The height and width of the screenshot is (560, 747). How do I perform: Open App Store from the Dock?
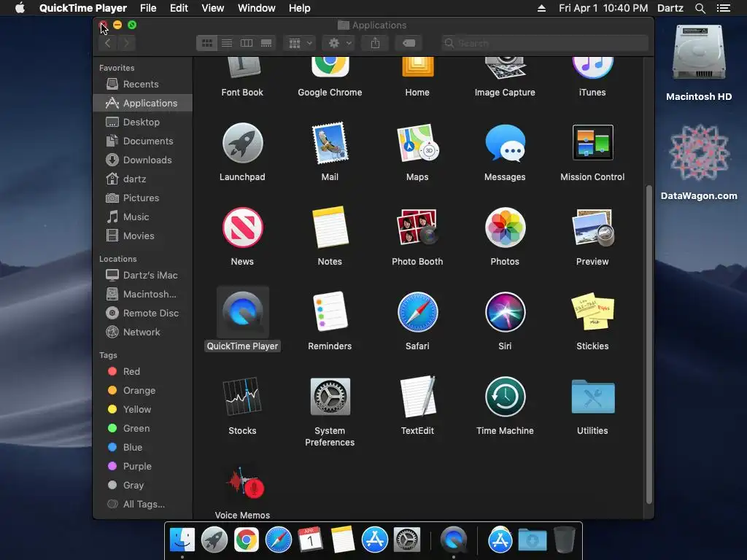(375, 540)
